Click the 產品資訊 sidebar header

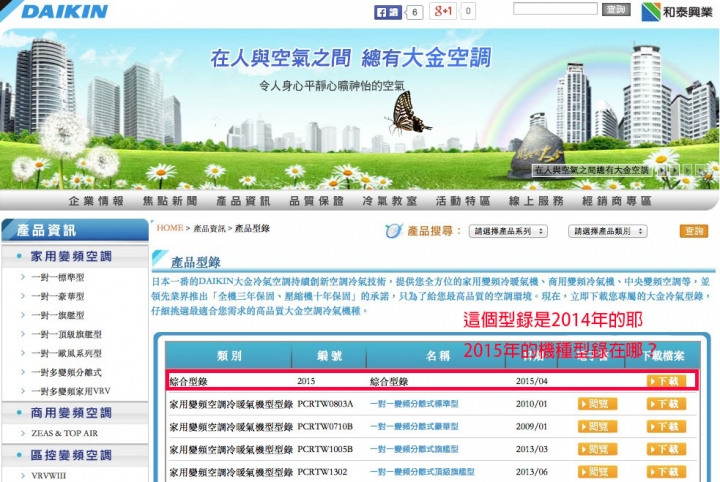tap(75, 230)
